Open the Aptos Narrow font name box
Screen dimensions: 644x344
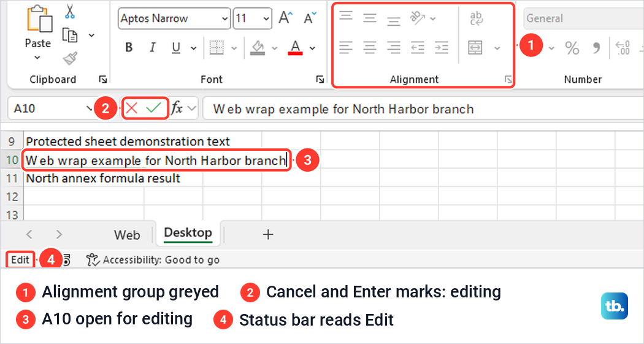pyautogui.click(x=174, y=18)
